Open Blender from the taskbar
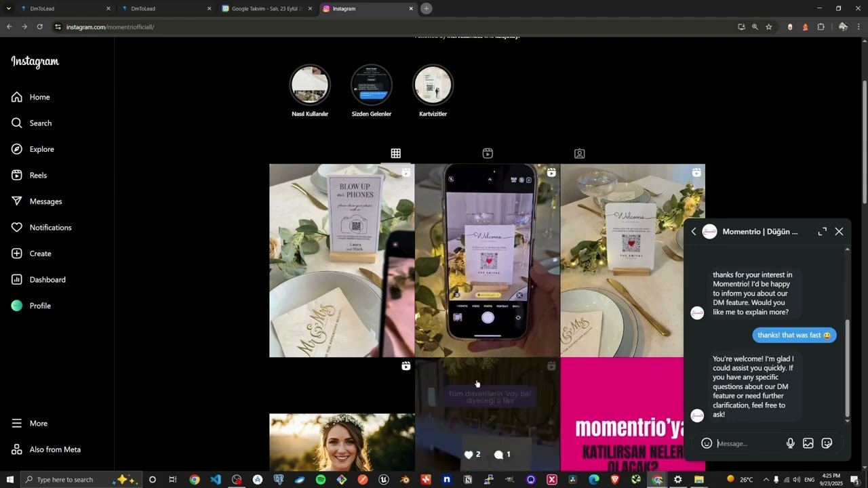Image resolution: width=868 pixels, height=488 pixels. click(x=405, y=479)
